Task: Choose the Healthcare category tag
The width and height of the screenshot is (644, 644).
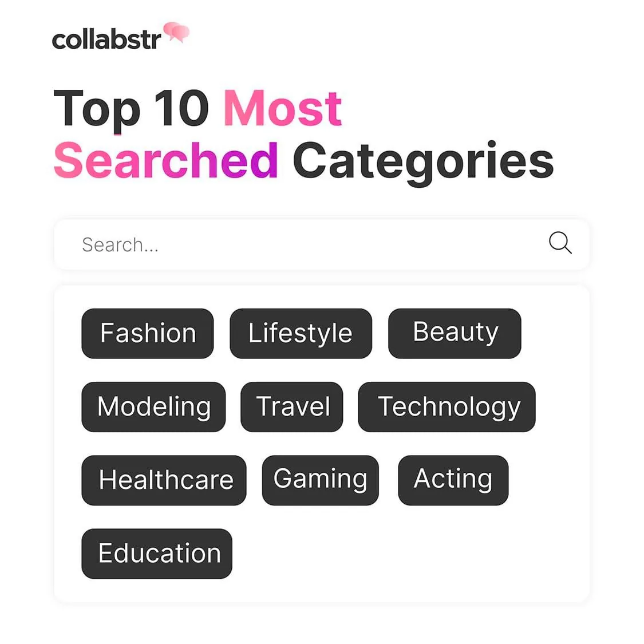Action: tap(164, 480)
